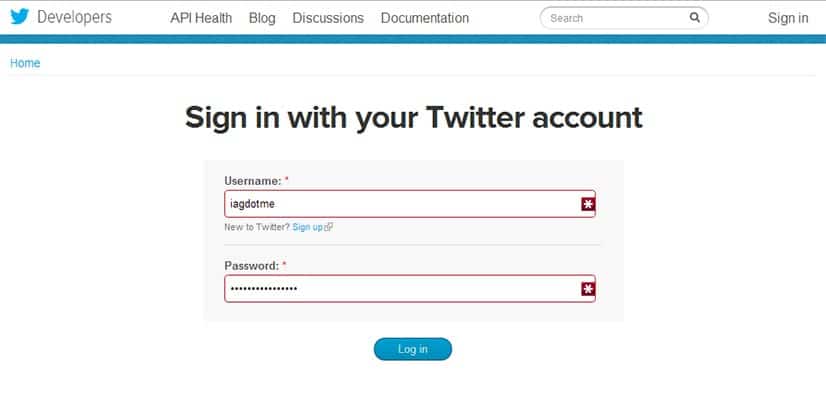This screenshot has width=826, height=394.
Task: Open the Developers home title
Action: (x=74, y=17)
